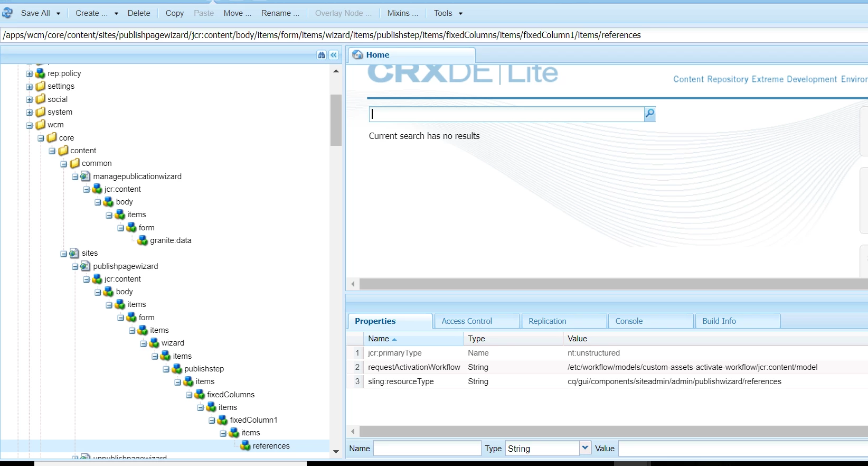Select the jcr:primaryType property row

pos(607,353)
